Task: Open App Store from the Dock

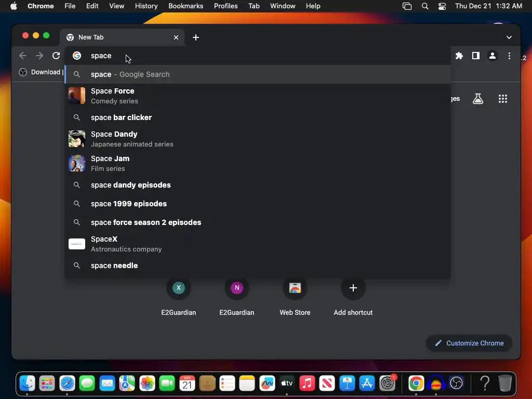Action: tap(367, 383)
